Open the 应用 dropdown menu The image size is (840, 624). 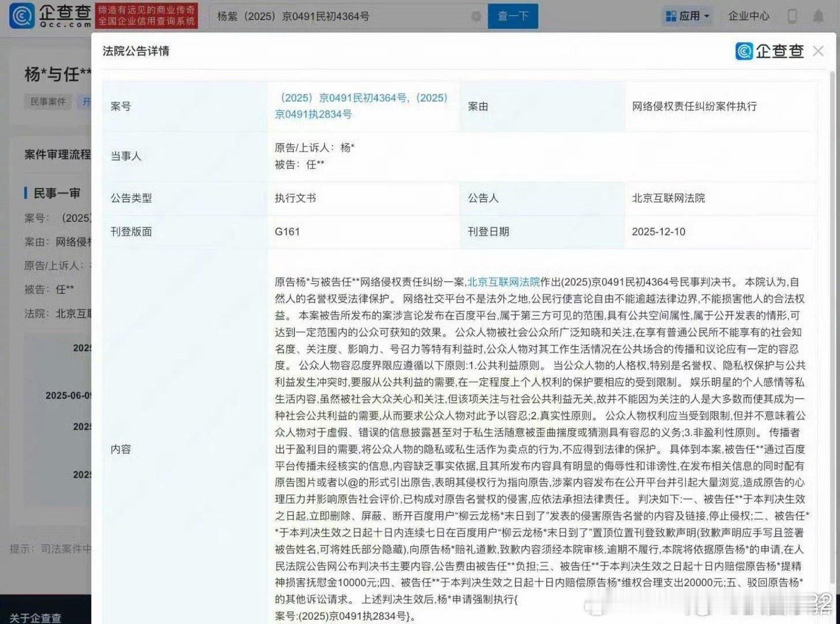(x=688, y=16)
